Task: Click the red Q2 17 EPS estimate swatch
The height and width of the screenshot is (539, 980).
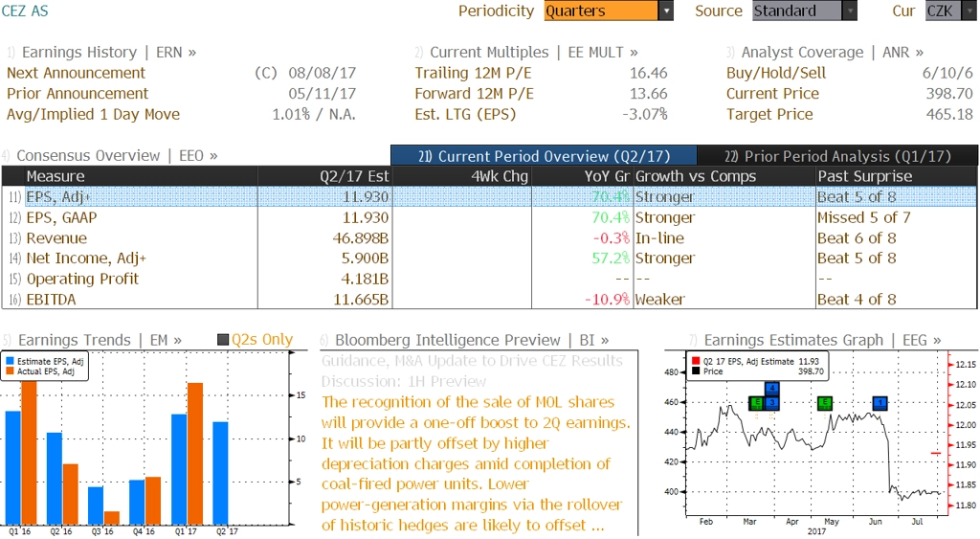Action: [696, 362]
